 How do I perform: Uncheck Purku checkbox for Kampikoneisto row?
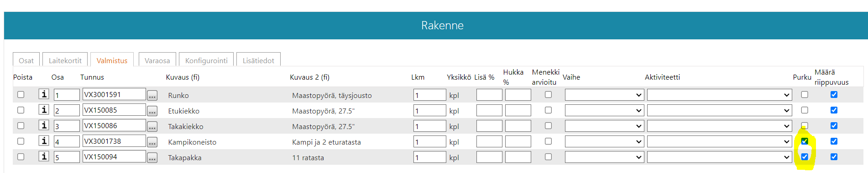tap(805, 141)
